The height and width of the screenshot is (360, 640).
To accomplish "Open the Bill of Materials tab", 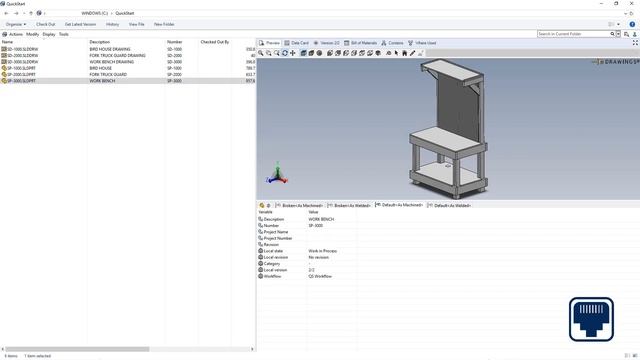I will tap(360, 43).
